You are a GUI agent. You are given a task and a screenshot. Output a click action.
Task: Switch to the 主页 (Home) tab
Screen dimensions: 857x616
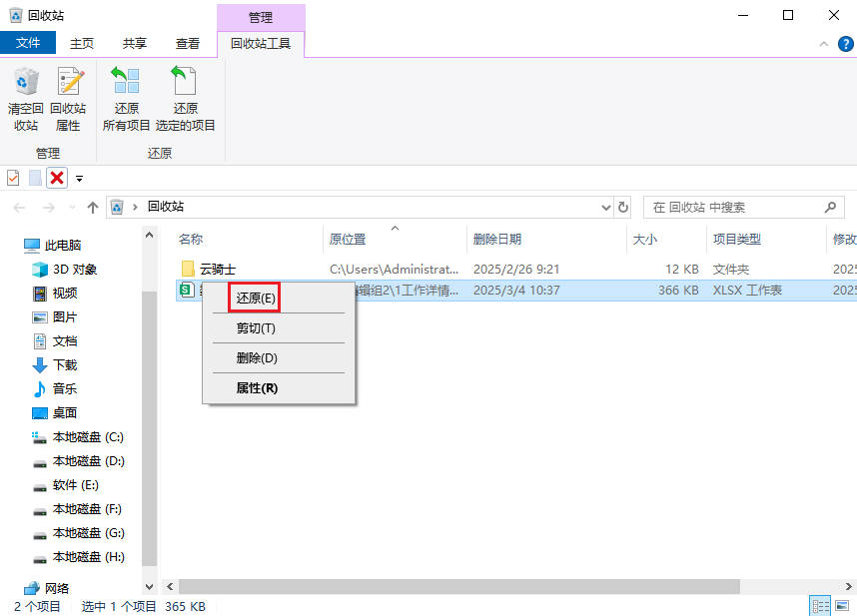(82, 44)
